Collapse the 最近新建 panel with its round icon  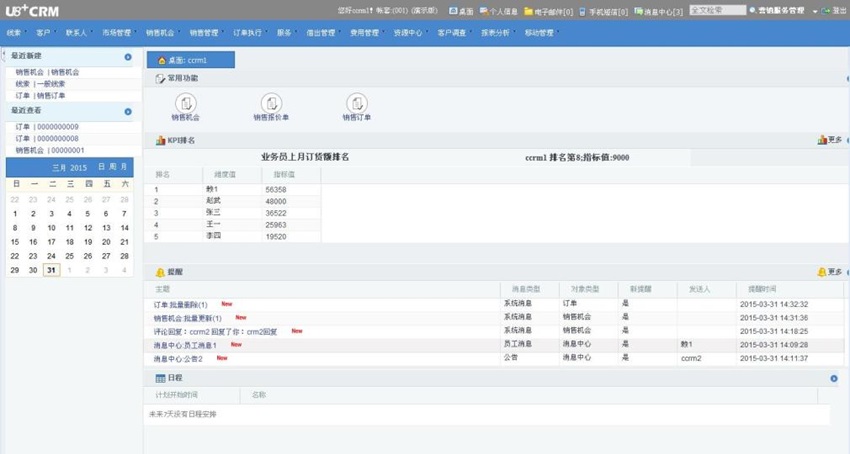click(x=128, y=56)
